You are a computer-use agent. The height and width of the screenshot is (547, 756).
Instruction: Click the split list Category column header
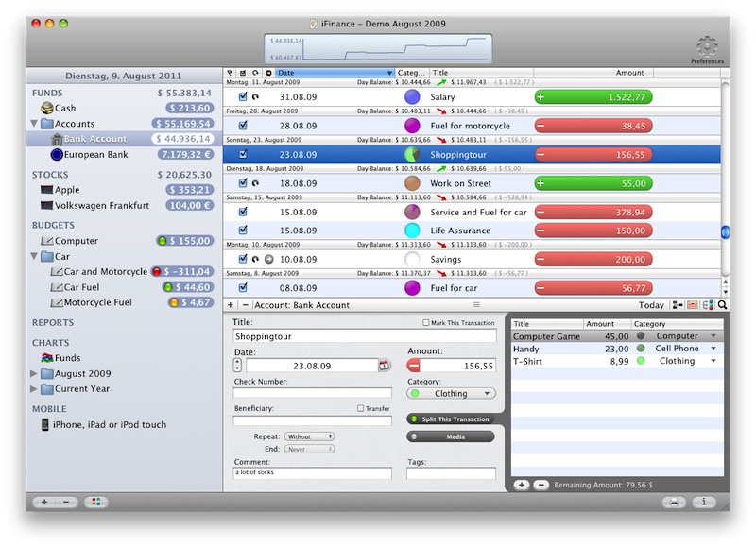tap(677, 324)
